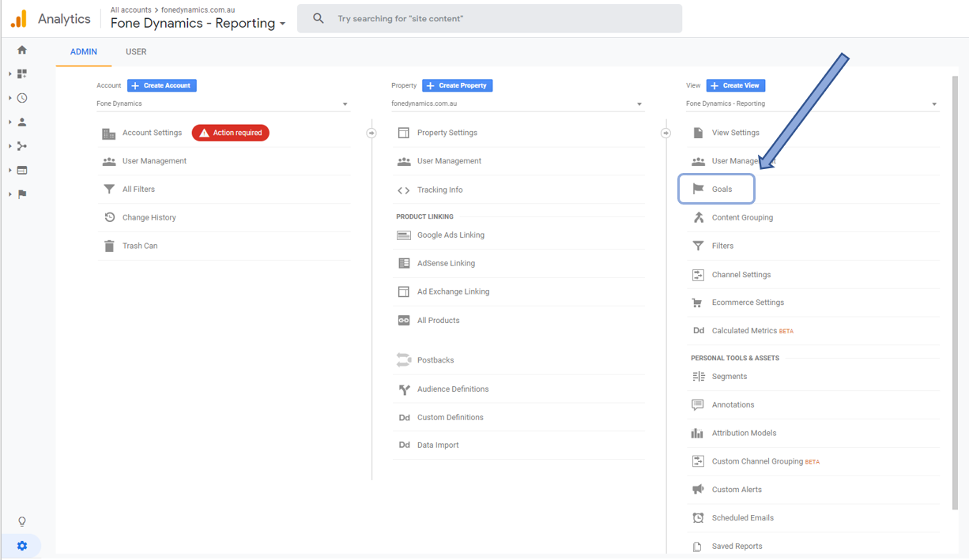The width and height of the screenshot is (969, 560).
Task: Open the Conversions flag sidebar icon
Action: click(22, 194)
